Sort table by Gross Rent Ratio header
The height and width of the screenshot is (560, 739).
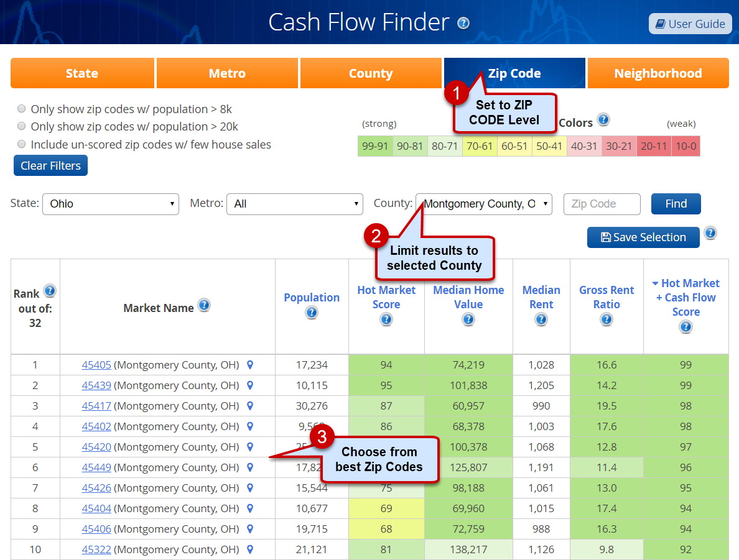tap(607, 297)
